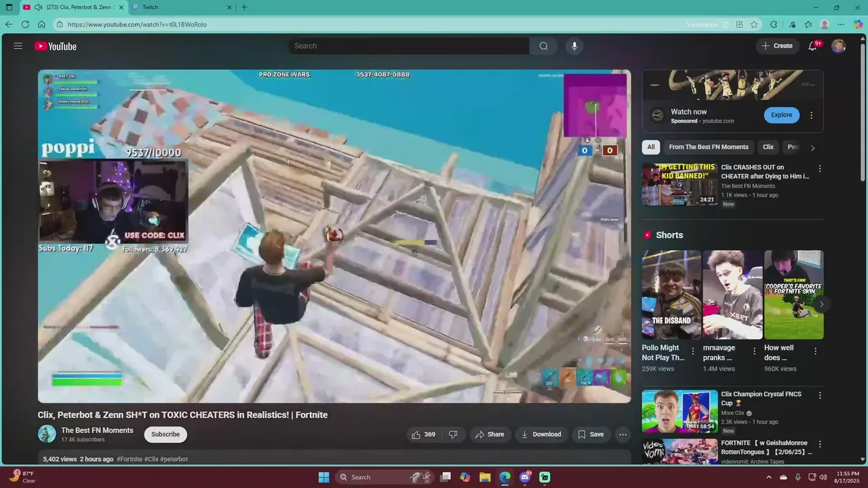Viewport: 868px width, 488px height.
Task: Show hidden system tray icons
Action: coord(768,477)
